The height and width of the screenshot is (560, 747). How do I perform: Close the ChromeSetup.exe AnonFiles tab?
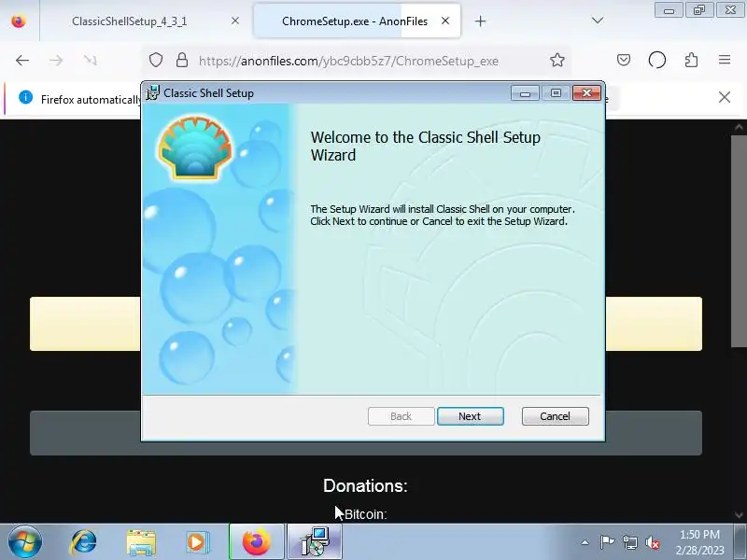click(445, 21)
